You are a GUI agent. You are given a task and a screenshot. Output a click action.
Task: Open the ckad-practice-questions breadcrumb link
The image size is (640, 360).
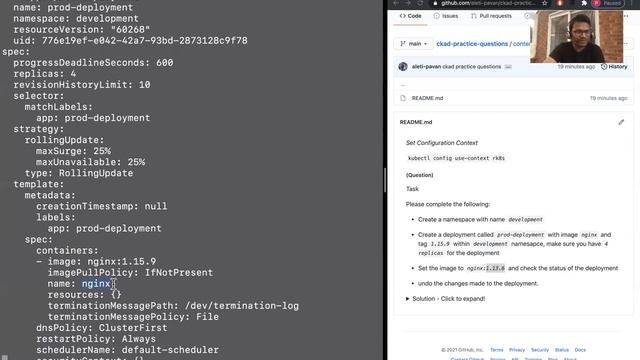pyautogui.click(x=472, y=44)
